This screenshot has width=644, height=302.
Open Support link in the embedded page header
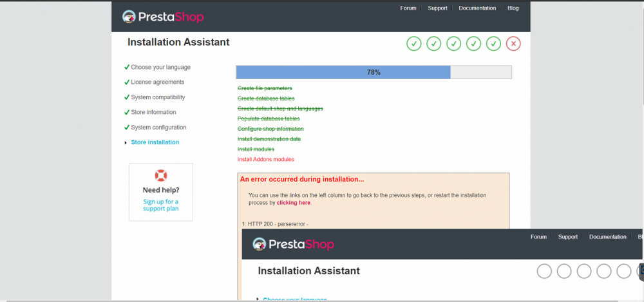[568, 237]
